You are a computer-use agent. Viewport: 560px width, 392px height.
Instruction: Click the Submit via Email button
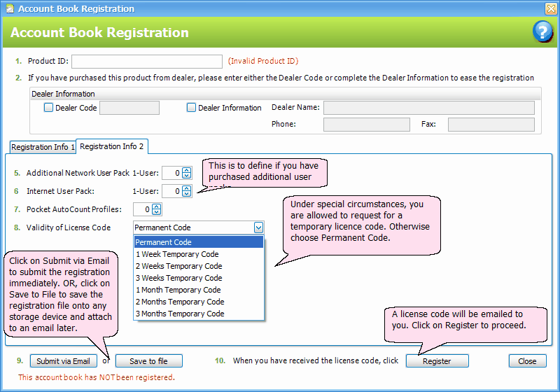[x=64, y=361]
